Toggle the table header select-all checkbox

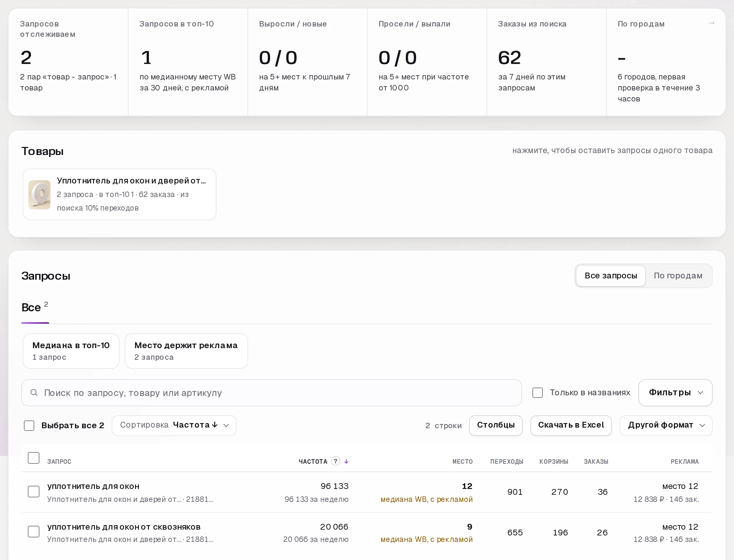(33, 458)
